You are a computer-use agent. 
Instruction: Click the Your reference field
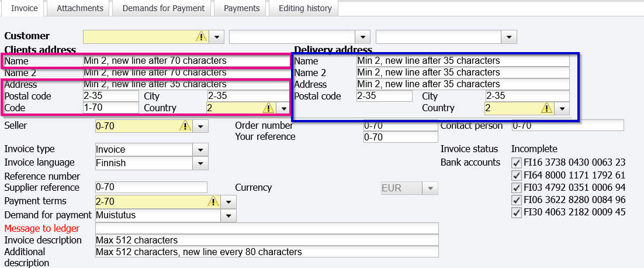[x=401, y=138]
